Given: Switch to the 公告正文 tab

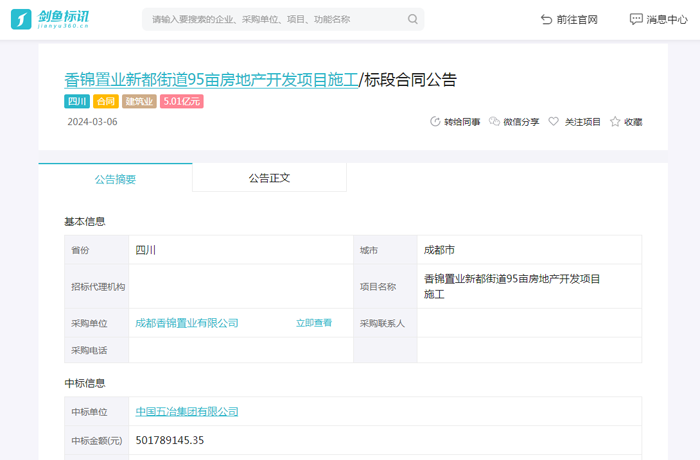Looking at the screenshot, I should (269, 177).
